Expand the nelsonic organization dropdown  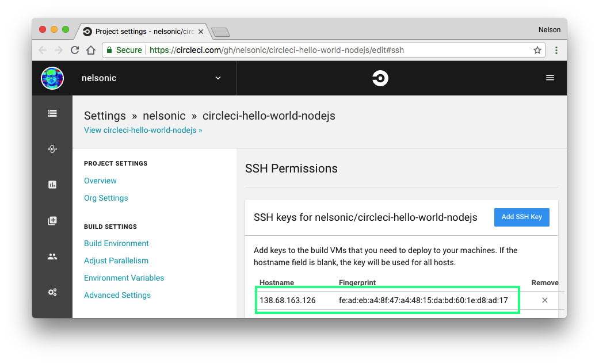218,78
